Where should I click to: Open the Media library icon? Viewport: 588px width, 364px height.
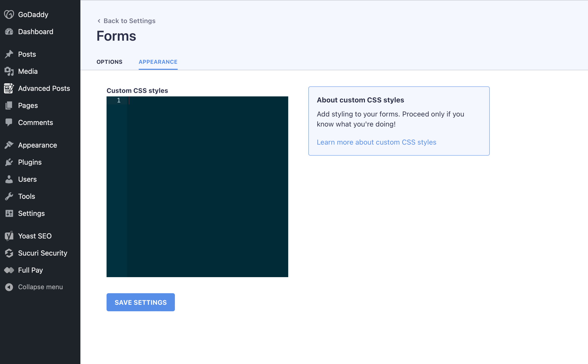(9, 71)
